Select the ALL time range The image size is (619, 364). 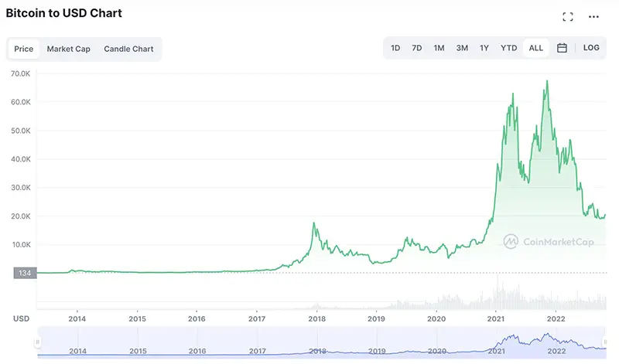click(535, 48)
